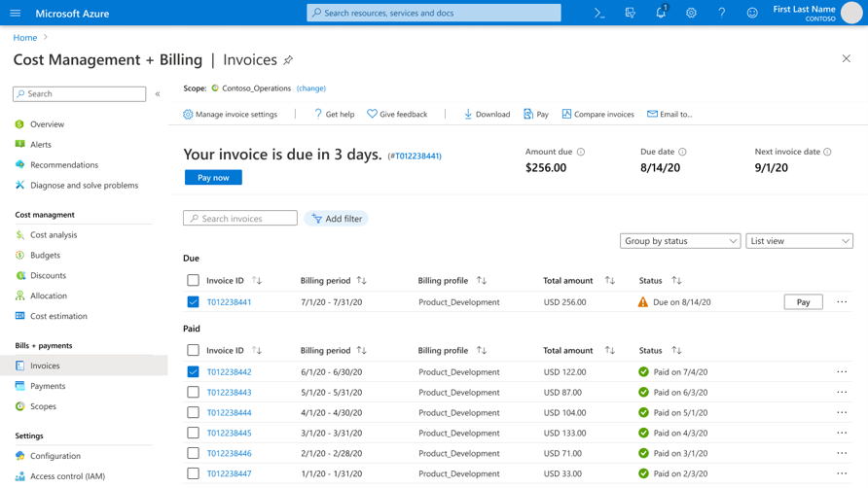Click Manage invoice settings
This screenshot has height=488, width=868.
[x=231, y=114]
